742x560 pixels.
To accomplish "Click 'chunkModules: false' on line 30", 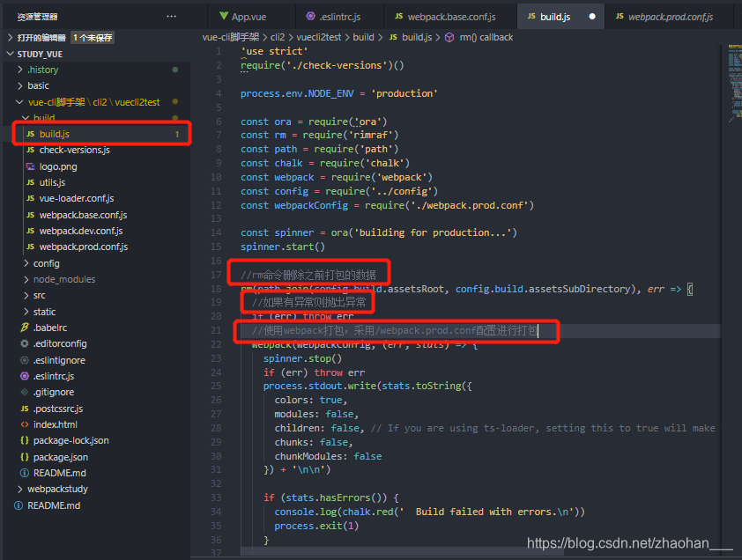I will (x=328, y=456).
